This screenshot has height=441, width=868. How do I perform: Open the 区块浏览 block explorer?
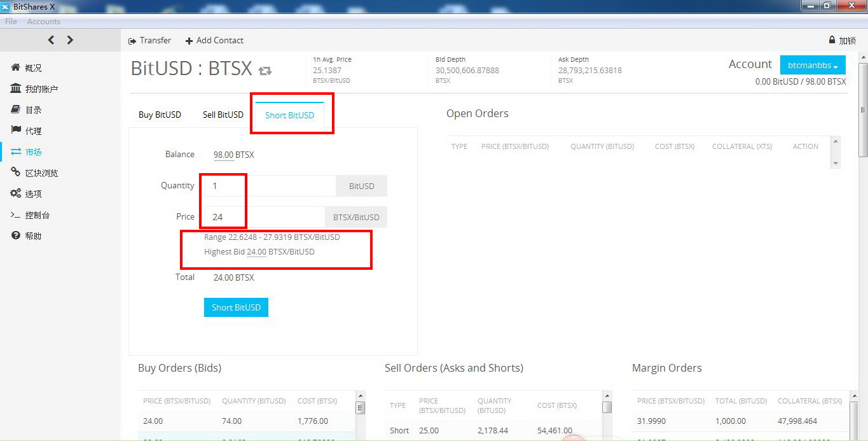[x=41, y=173]
